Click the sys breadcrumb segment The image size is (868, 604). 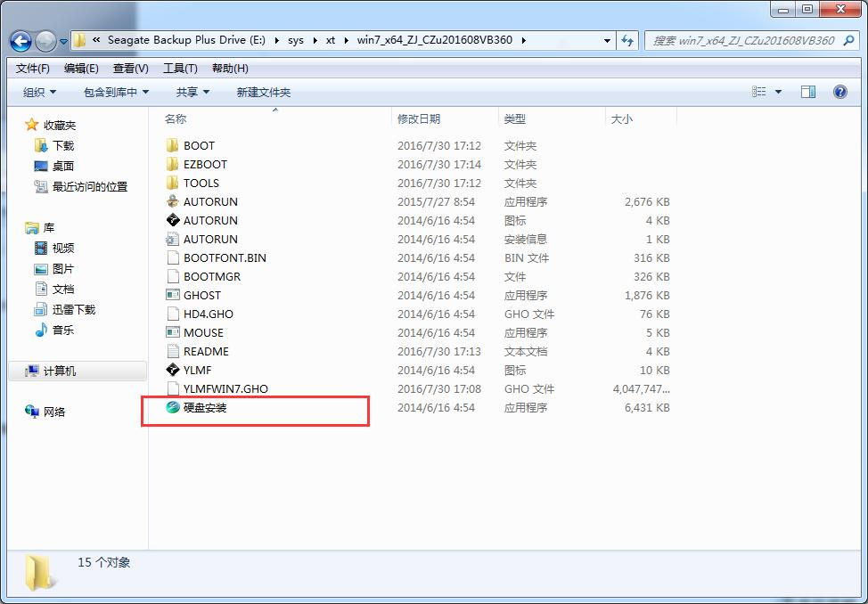coord(296,40)
